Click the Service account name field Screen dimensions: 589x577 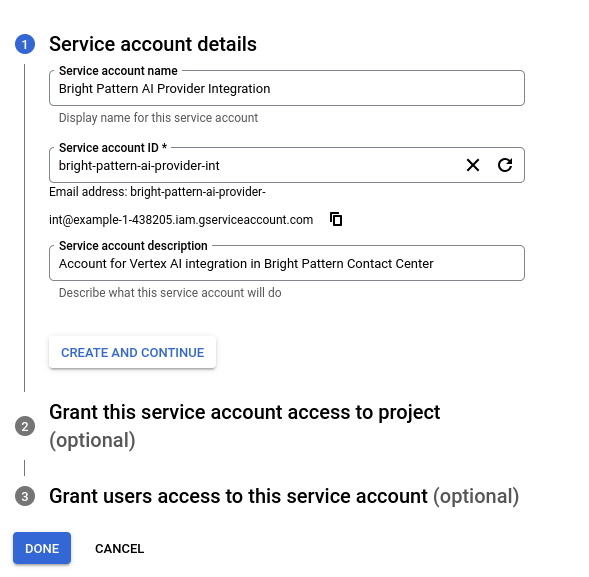(287, 88)
